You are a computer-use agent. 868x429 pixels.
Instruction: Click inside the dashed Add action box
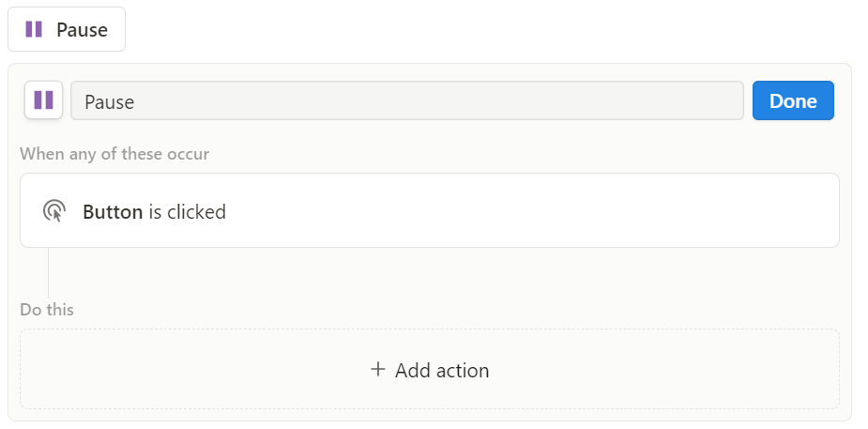(430, 369)
